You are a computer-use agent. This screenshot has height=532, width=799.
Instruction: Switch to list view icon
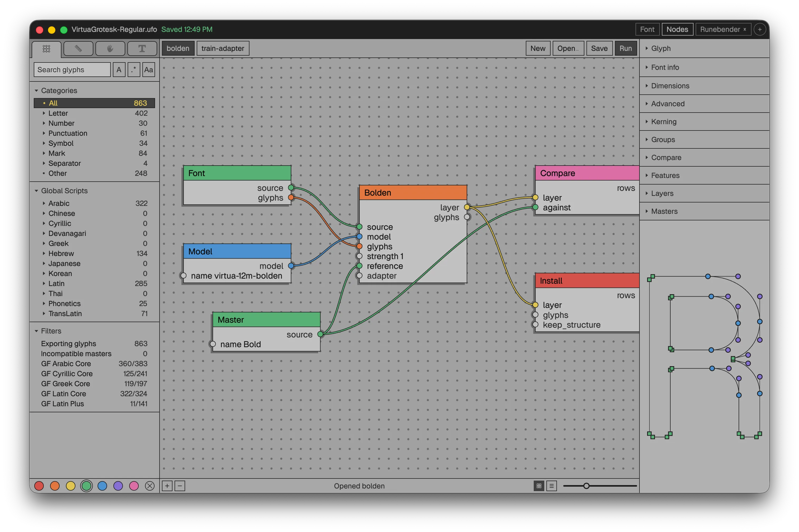[x=552, y=486]
